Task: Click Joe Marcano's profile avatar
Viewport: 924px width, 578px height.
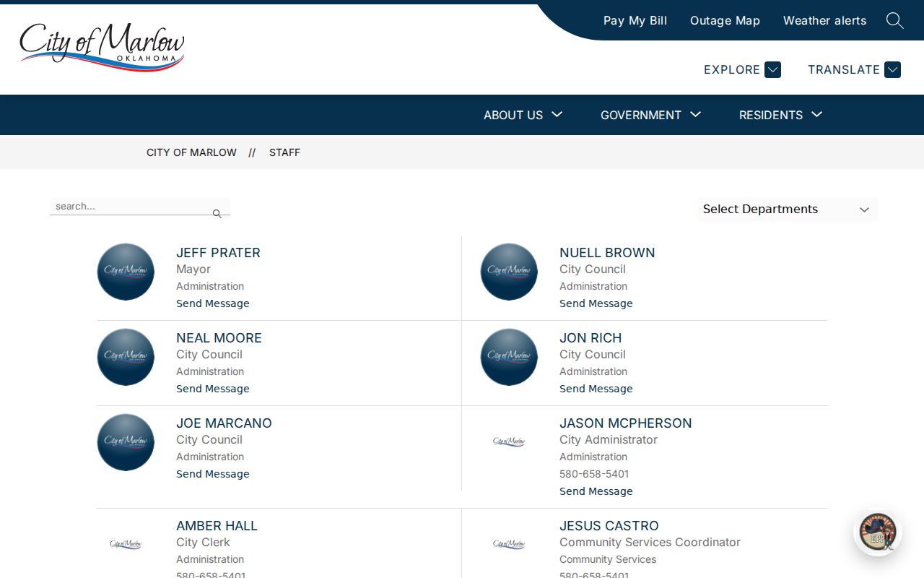Action: coord(126,442)
